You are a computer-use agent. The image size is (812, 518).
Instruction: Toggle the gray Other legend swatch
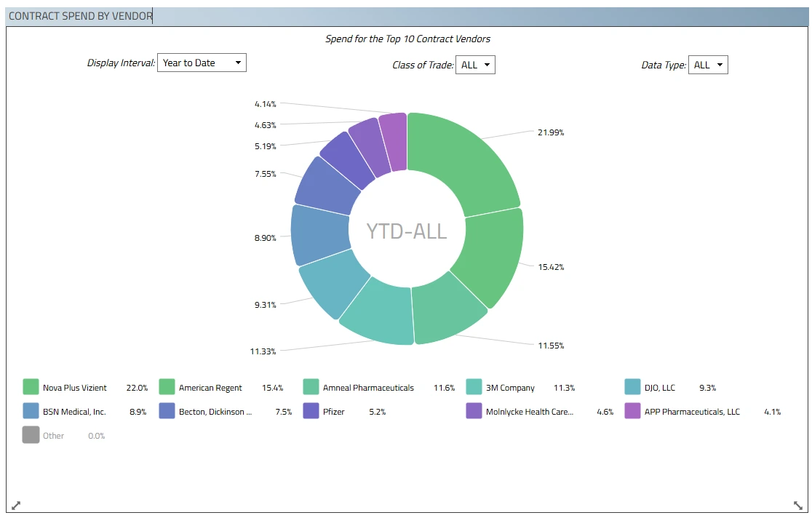point(31,435)
